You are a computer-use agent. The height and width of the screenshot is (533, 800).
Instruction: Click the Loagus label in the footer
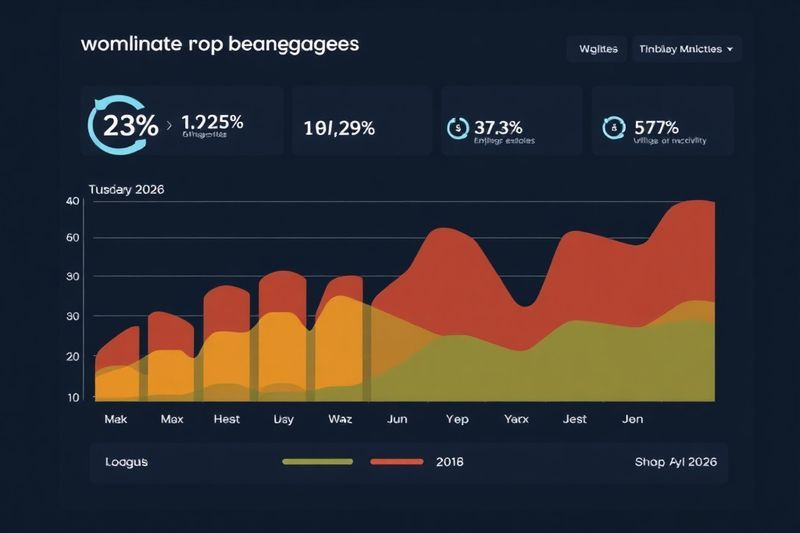pos(125,462)
